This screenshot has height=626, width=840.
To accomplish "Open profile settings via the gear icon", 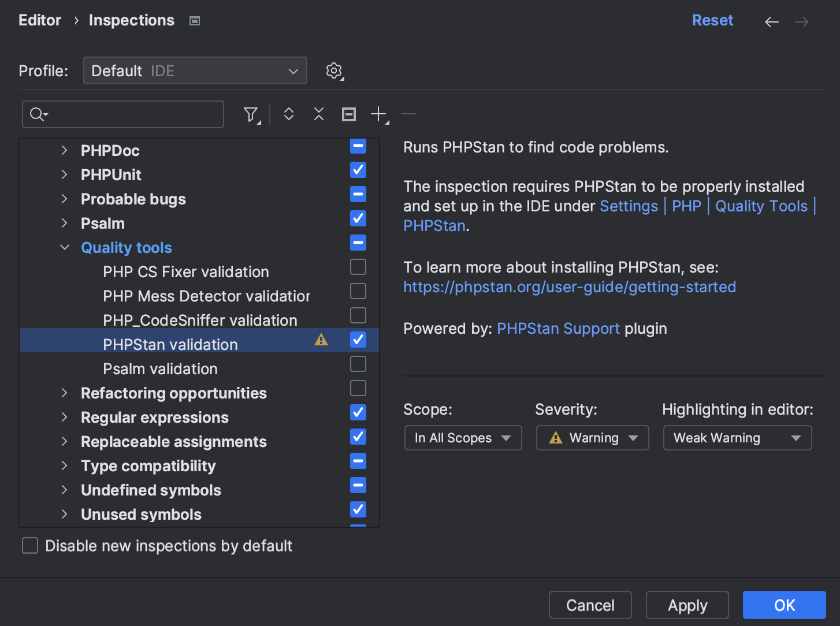I will pos(334,70).
